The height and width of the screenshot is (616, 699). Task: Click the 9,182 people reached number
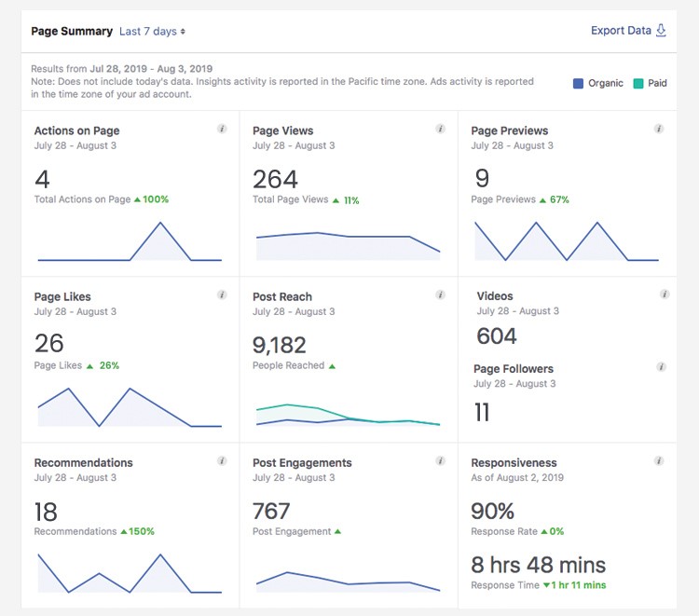pyautogui.click(x=280, y=346)
